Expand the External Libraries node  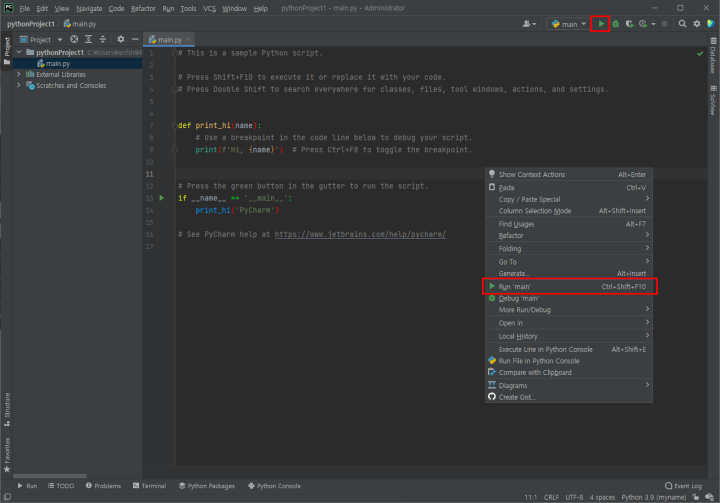(19, 74)
